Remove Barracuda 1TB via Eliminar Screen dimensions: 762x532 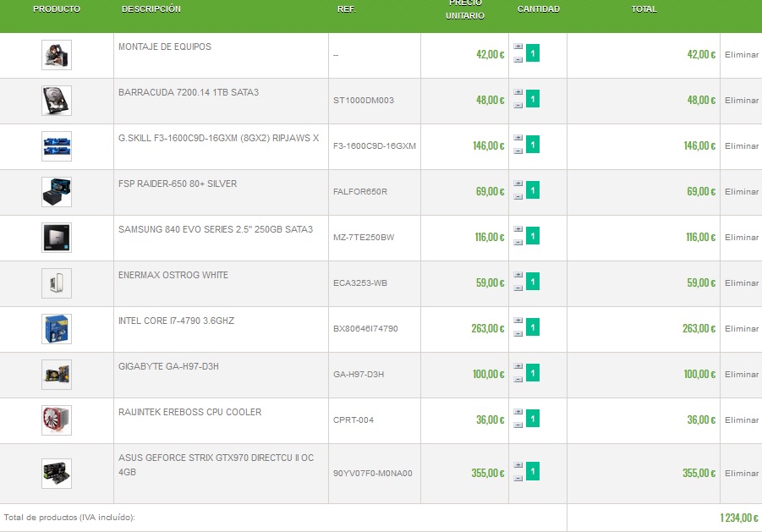pyautogui.click(x=742, y=101)
